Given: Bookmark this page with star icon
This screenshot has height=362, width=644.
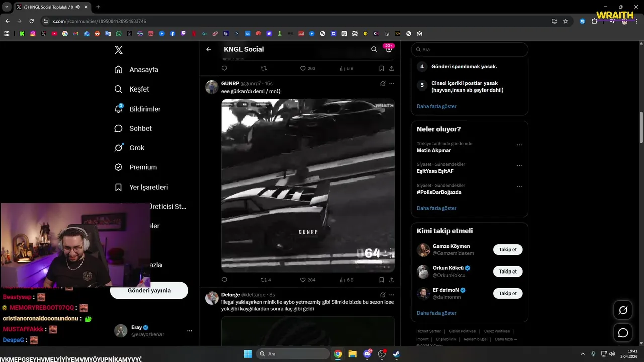Looking at the screenshot, I should (x=566, y=21).
